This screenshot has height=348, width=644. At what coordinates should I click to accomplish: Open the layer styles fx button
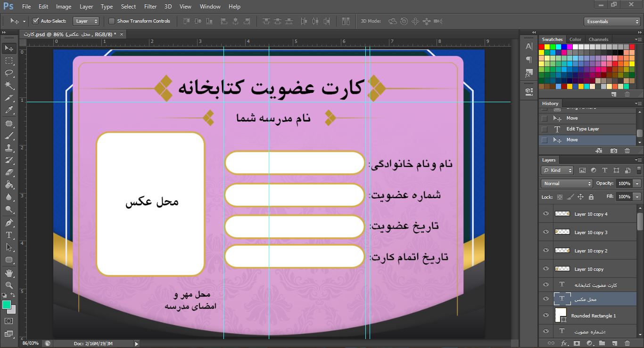click(564, 343)
